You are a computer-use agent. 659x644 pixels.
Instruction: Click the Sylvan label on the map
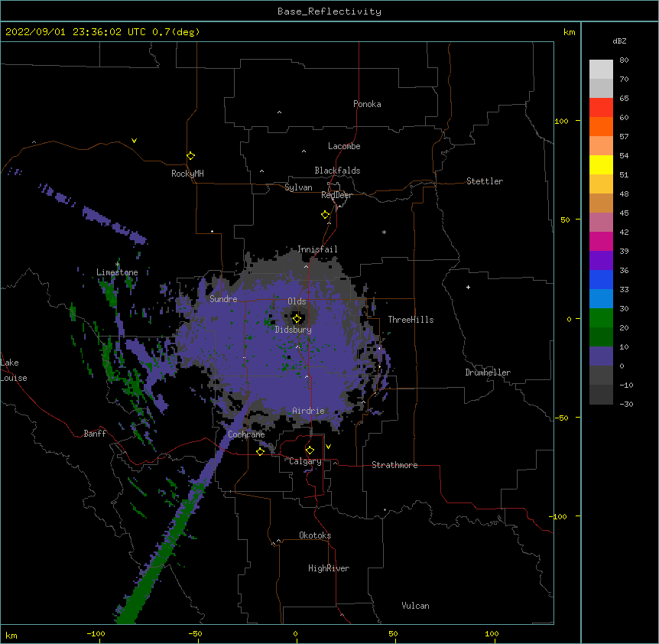[x=298, y=187]
